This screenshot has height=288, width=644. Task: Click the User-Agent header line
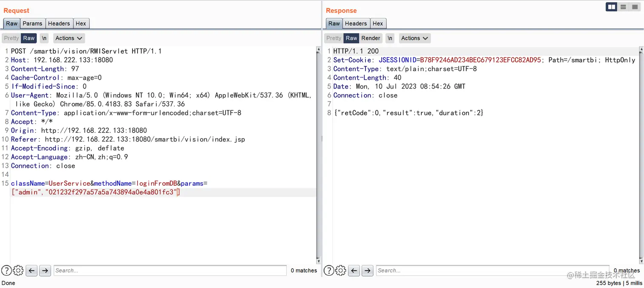point(161,100)
